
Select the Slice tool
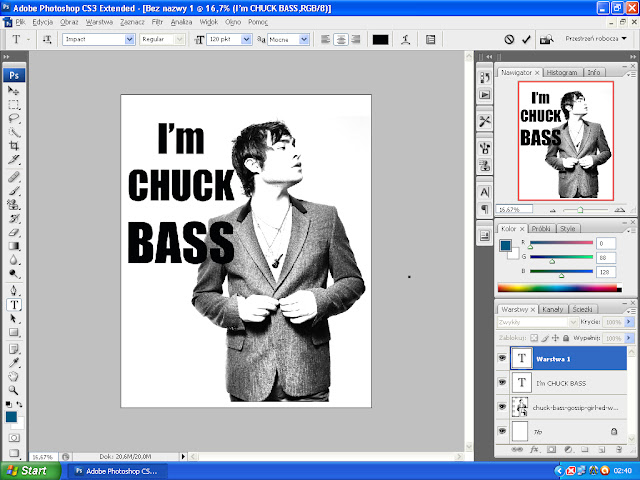coord(13,160)
